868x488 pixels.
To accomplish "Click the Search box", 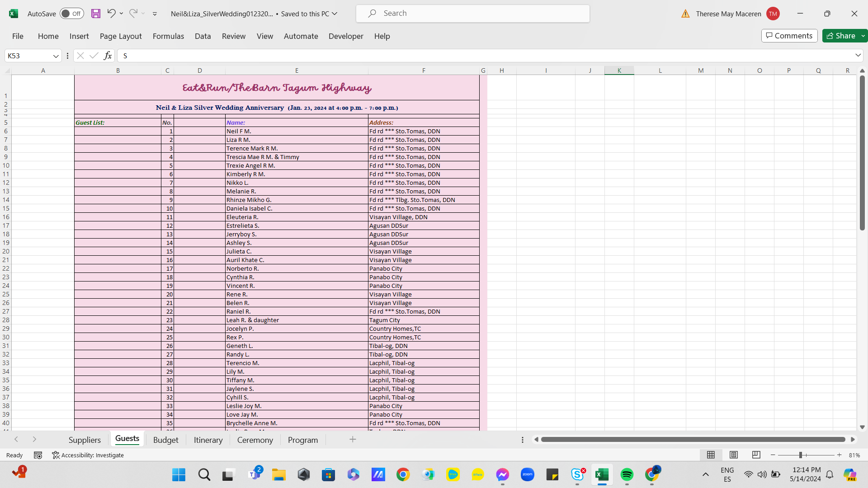I will (x=472, y=14).
